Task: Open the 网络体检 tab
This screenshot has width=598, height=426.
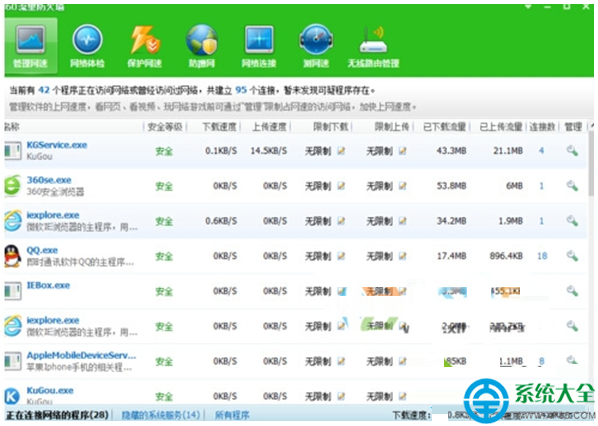Action: pyautogui.click(x=87, y=45)
